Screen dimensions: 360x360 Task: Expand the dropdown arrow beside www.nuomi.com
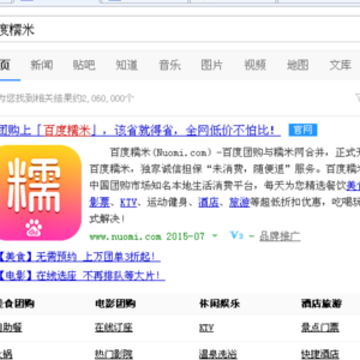[215, 236]
